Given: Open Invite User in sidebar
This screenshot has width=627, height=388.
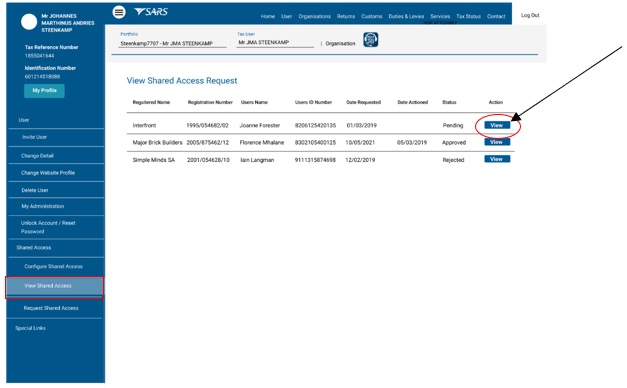Looking at the screenshot, I should [34, 137].
